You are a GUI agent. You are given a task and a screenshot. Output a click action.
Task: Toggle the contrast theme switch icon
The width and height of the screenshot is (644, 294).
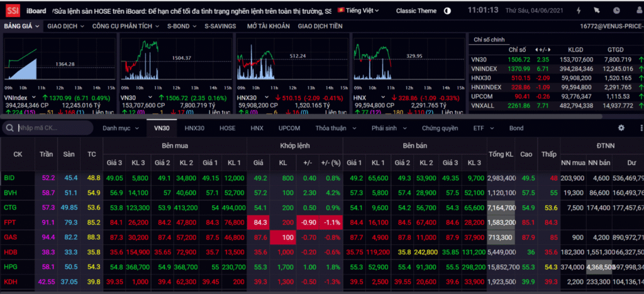click(x=447, y=11)
